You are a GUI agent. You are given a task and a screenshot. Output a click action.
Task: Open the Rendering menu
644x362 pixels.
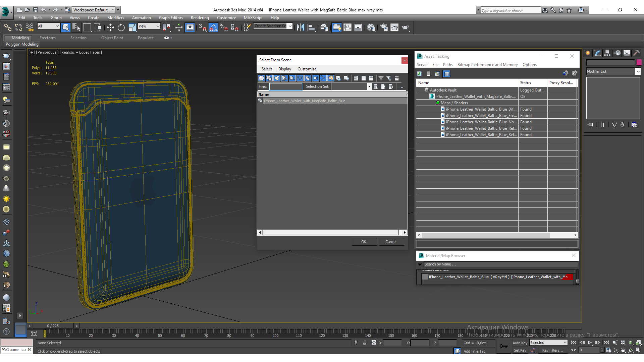(200, 18)
